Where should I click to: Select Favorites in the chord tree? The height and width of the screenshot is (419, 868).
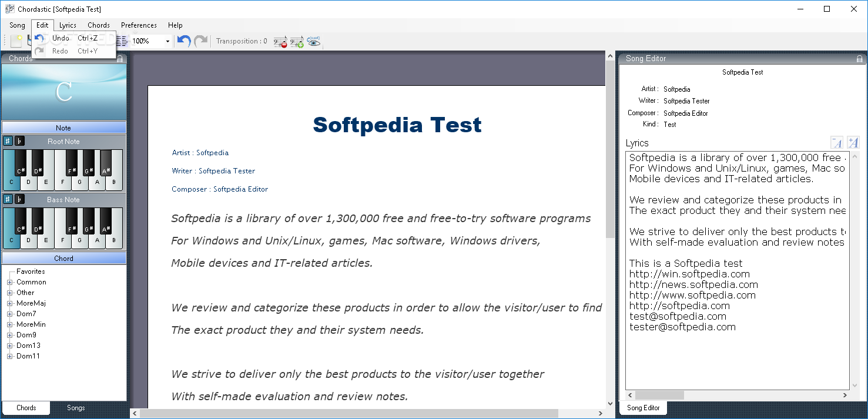coord(31,271)
